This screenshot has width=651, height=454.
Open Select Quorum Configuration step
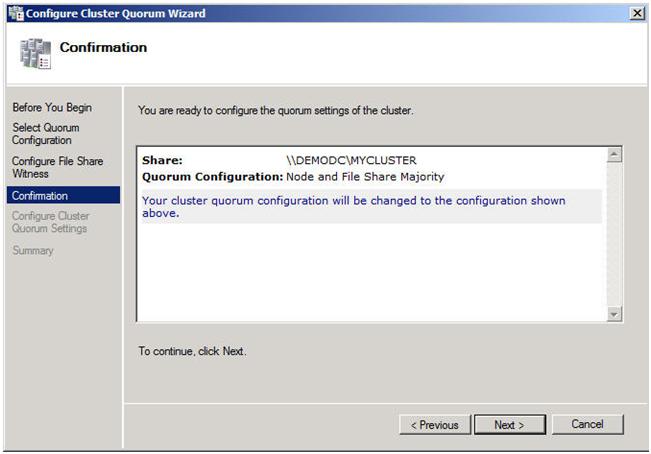(46, 134)
